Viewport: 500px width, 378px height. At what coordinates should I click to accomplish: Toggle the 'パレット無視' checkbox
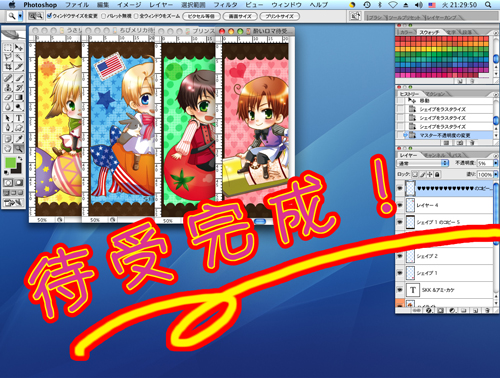103,16
